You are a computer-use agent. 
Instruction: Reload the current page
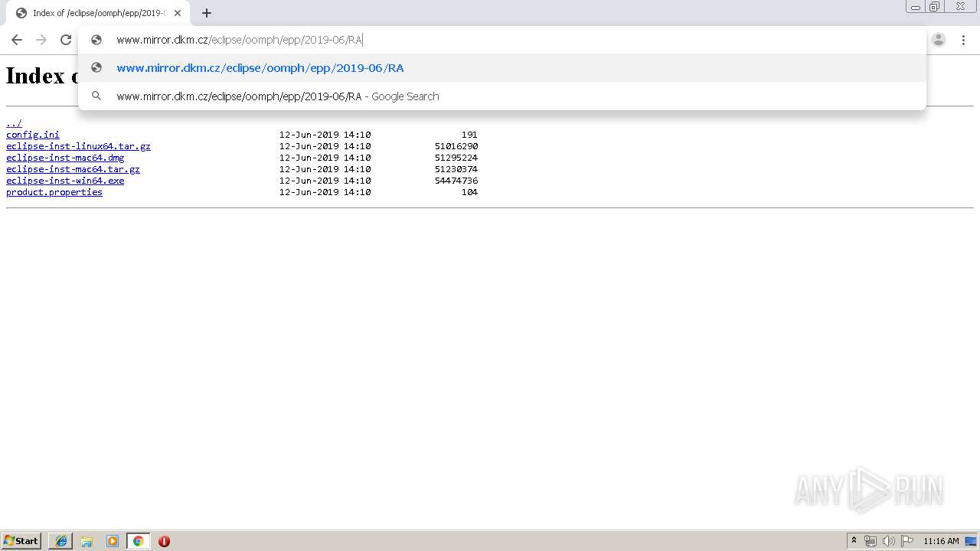[66, 40]
